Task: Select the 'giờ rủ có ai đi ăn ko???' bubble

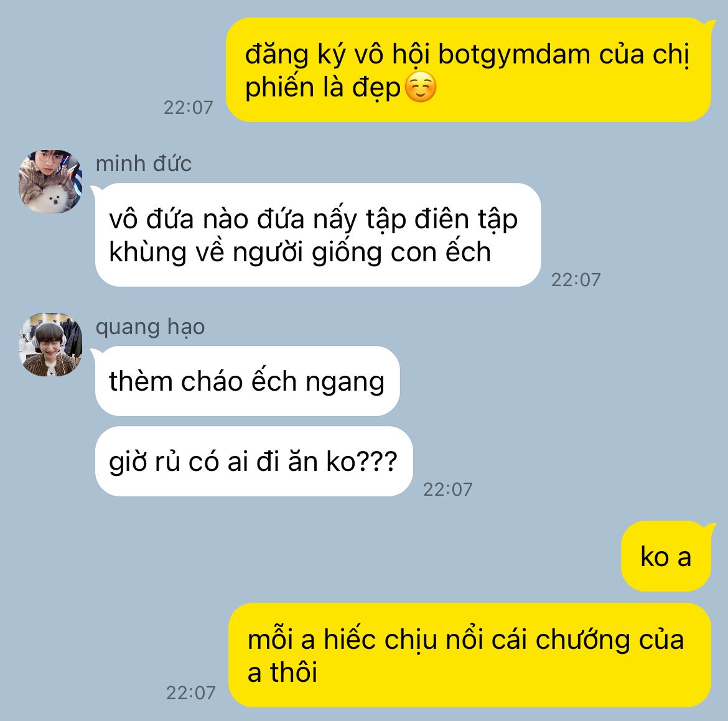Action: (254, 462)
